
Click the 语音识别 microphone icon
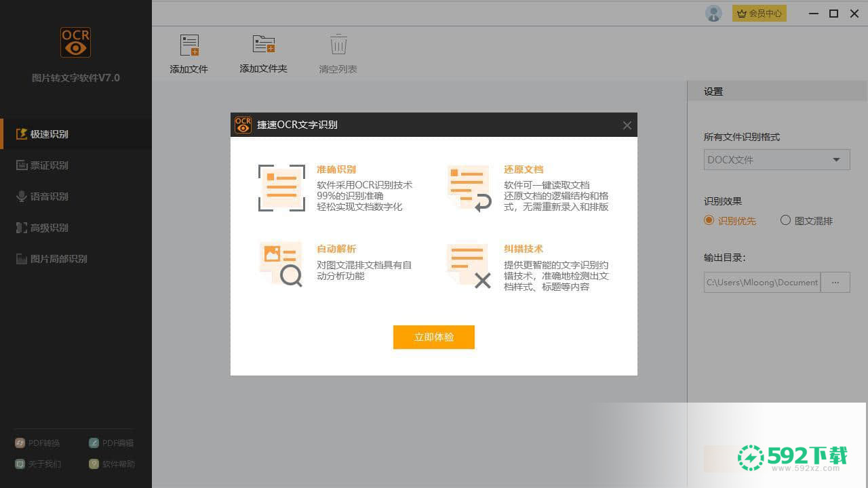pyautogui.click(x=22, y=197)
